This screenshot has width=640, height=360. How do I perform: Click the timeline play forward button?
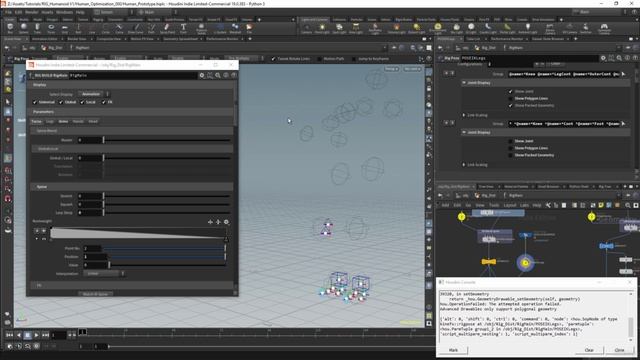point(36,335)
